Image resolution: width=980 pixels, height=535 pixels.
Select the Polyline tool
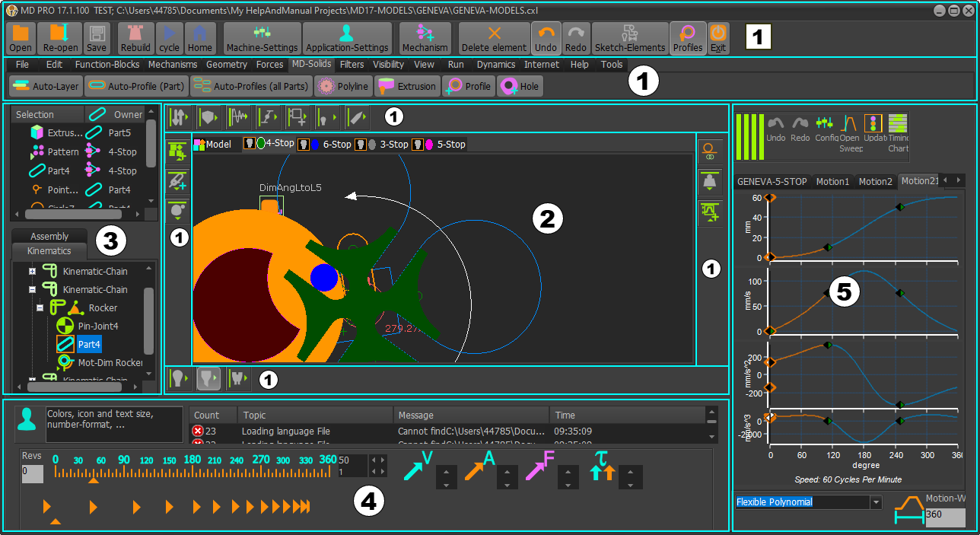(x=344, y=86)
